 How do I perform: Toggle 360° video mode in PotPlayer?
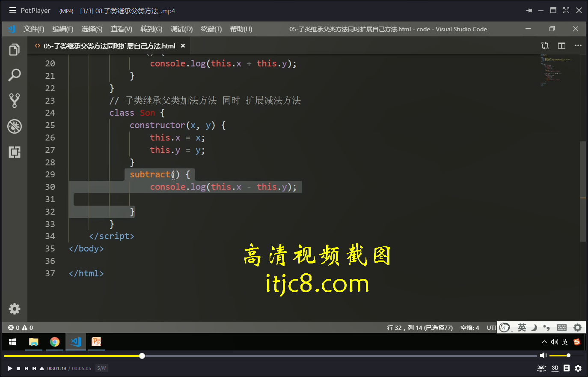click(x=541, y=368)
